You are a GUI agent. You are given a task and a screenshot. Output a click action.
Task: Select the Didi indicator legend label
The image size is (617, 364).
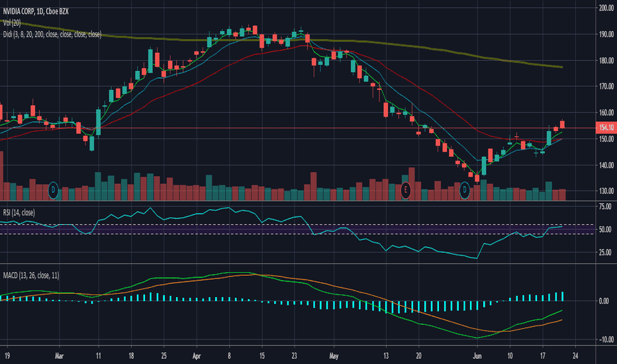[52, 34]
